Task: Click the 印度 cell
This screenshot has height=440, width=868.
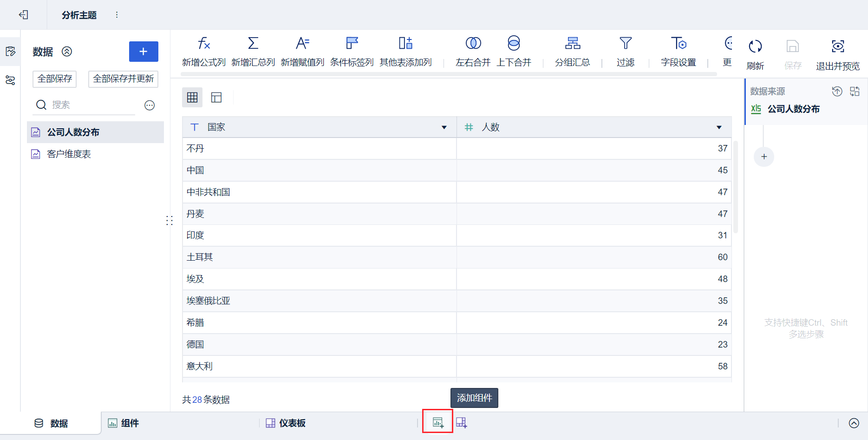Action: click(x=320, y=236)
